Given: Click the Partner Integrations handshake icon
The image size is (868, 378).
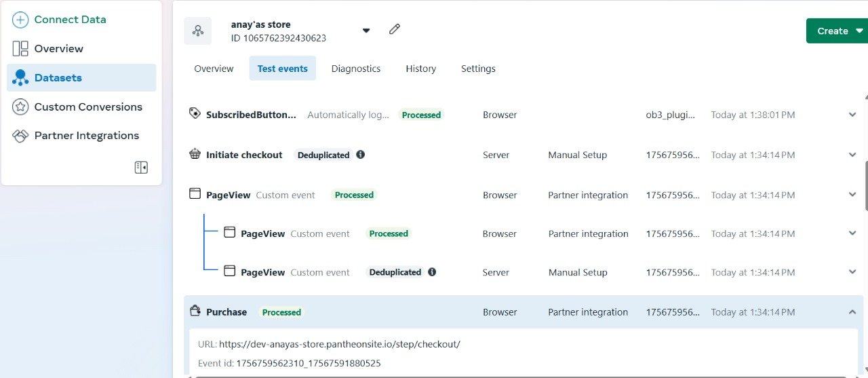Looking at the screenshot, I should click(x=20, y=136).
